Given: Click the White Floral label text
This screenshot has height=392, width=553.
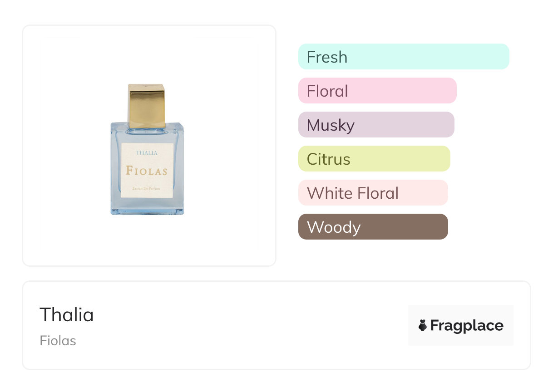Looking at the screenshot, I should (353, 193).
